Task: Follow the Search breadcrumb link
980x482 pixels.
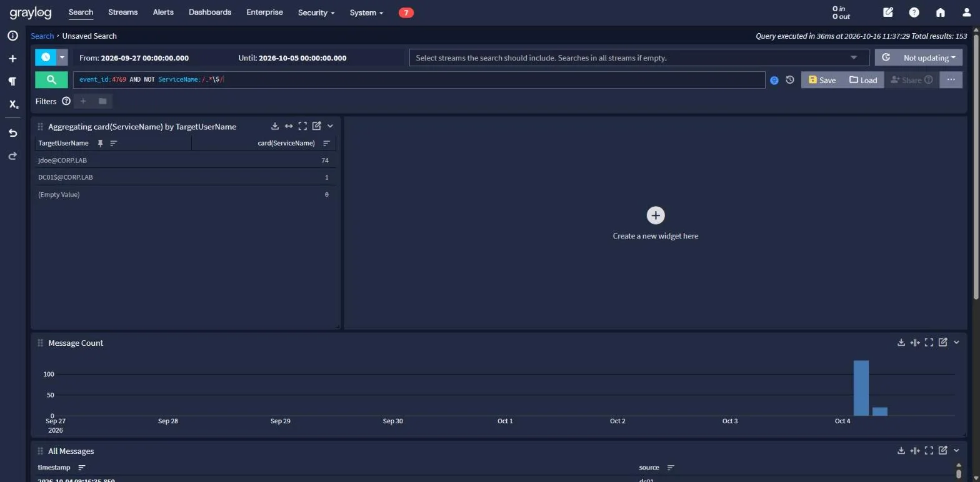Action: coord(42,36)
